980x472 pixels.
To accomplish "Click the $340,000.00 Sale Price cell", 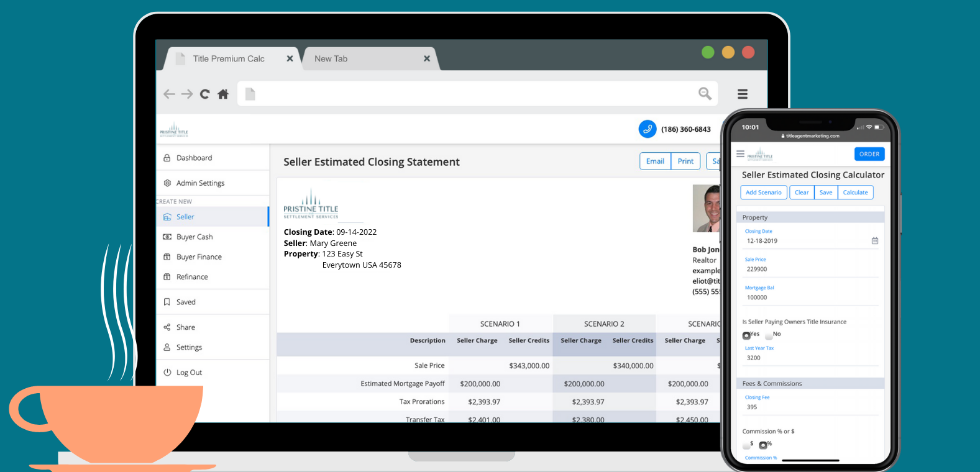I will [633, 366].
